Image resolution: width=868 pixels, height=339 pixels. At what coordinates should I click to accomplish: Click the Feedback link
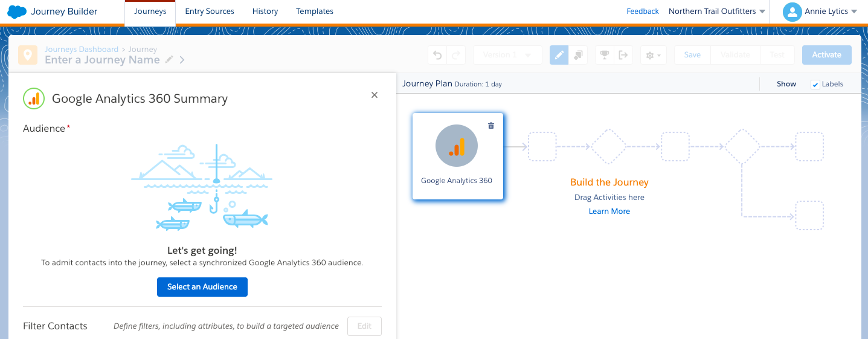coord(643,11)
